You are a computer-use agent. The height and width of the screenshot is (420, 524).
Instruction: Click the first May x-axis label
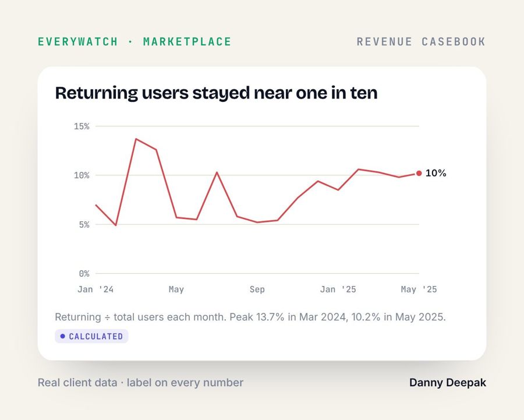[176, 290]
